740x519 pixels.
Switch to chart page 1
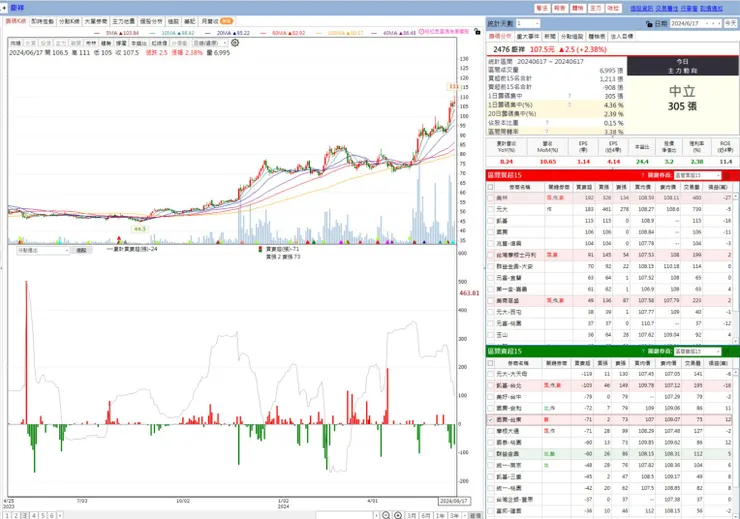tap(7, 516)
